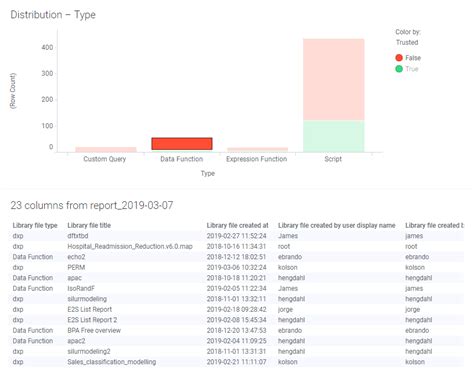Select the silurmodelling title cell
Screen dimensions: 474x372
click(x=87, y=299)
